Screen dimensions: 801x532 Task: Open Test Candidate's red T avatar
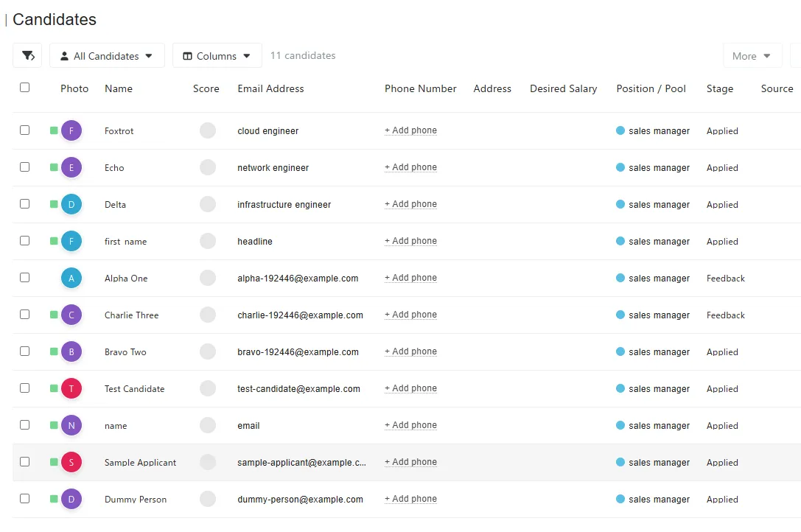click(71, 388)
